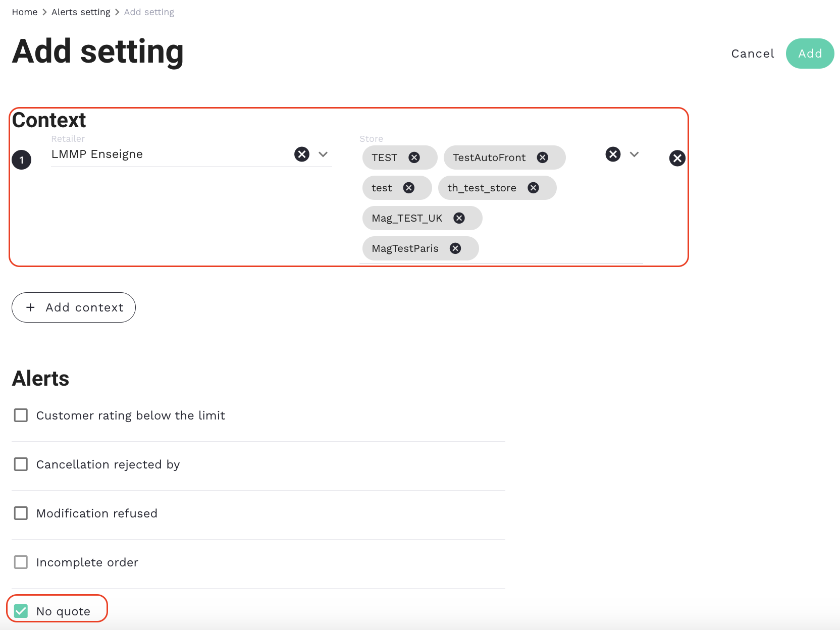Tick the Modification refused checkbox
Screen dimensions: 840x630
coord(21,513)
